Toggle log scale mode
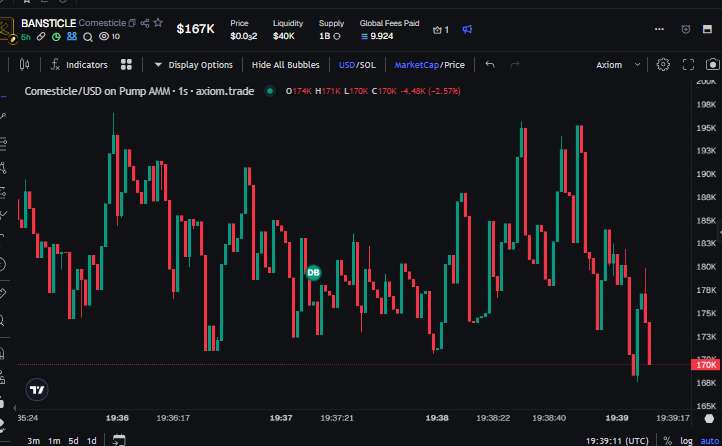The image size is (722, 446). 687,441
